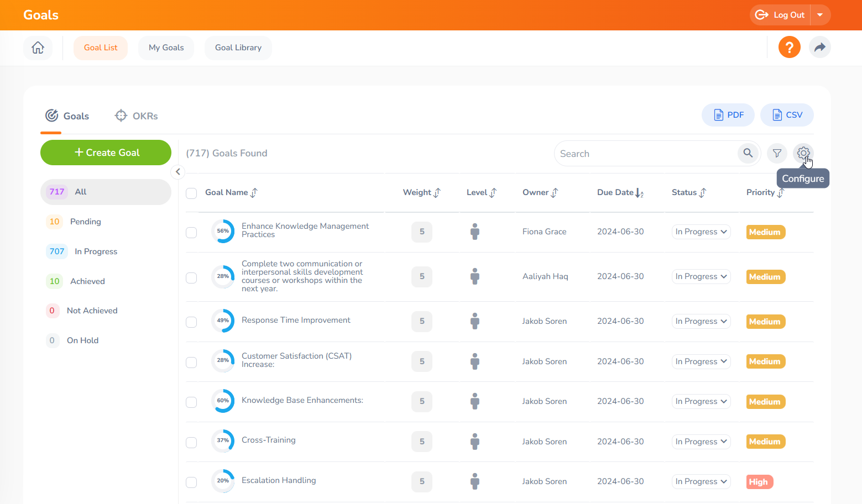Collapse the sidebar with the chevron arrow
This screenshot has height=504, width=862.
177,172
